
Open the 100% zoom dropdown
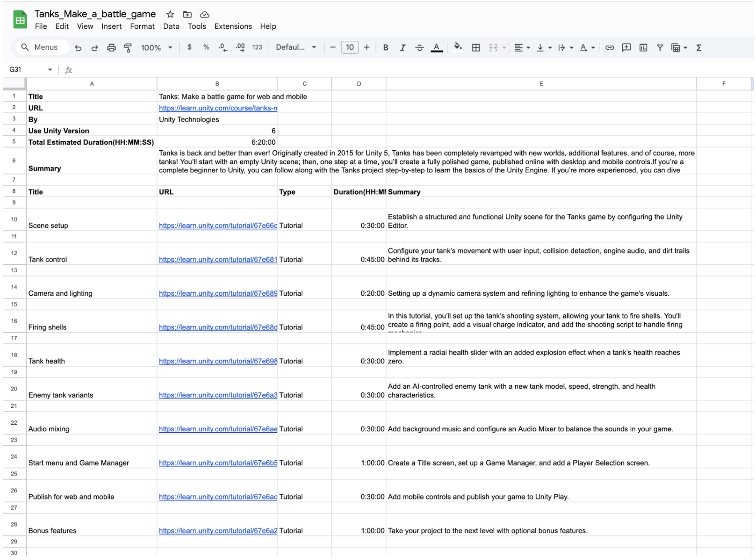[157, 48]
